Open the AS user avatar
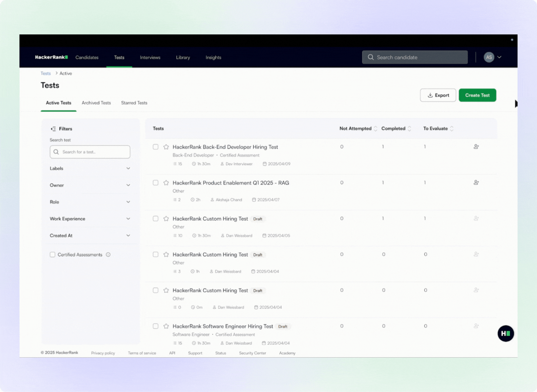The width and height of the screenshot is (537, 392). click(489, 57)
